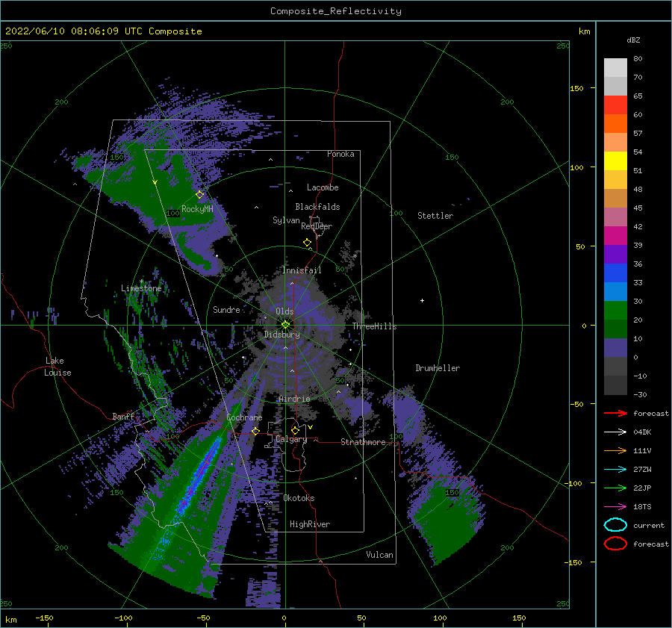The height and width of the screenshot is (628, 672).
Task: Click the cyan 27ZW arrow in legend
Action: coord(615,470)
